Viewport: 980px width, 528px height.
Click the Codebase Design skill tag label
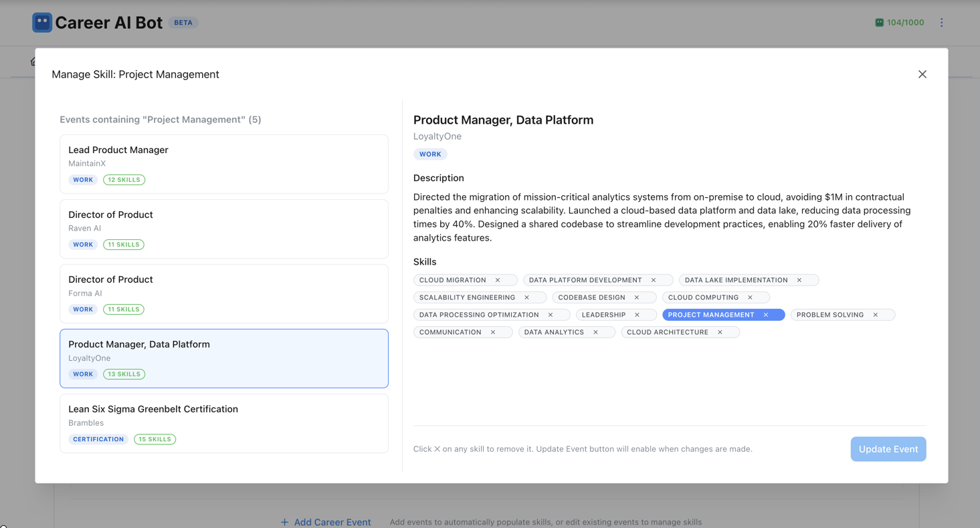(x=592, y=297)
